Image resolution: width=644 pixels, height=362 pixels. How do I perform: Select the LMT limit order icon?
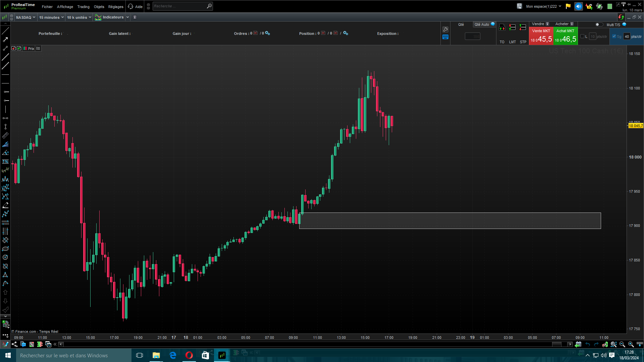512,27
